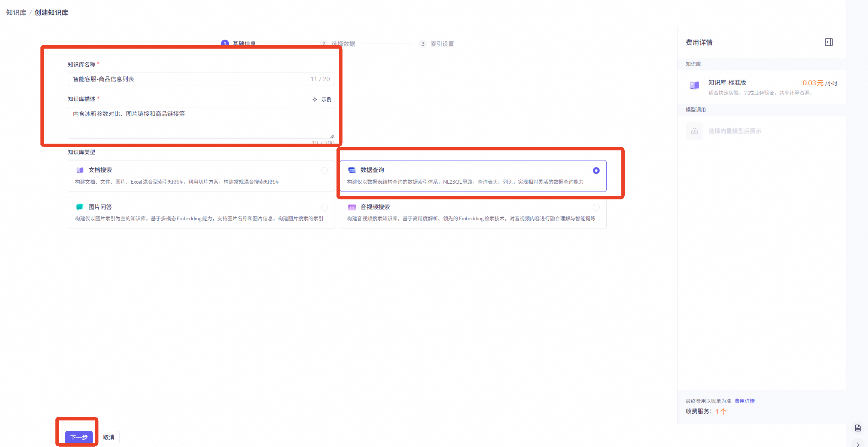Click the vector model placeholder icon
The width and height of the screenshot is (868, 447).
[694, 131]
